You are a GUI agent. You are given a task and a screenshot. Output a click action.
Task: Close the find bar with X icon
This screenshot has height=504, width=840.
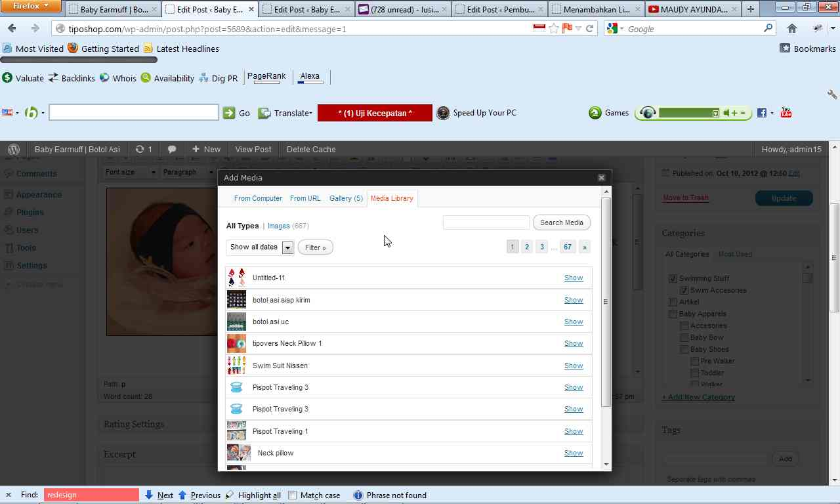pos(8,495)
